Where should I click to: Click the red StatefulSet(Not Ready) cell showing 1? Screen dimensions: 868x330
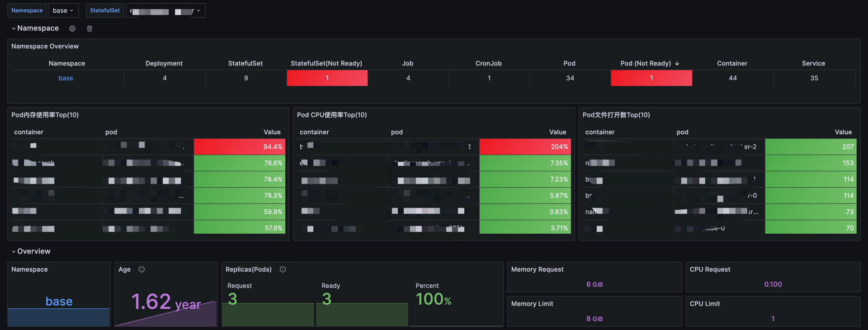pyautogui.click(x=327, y=78)
